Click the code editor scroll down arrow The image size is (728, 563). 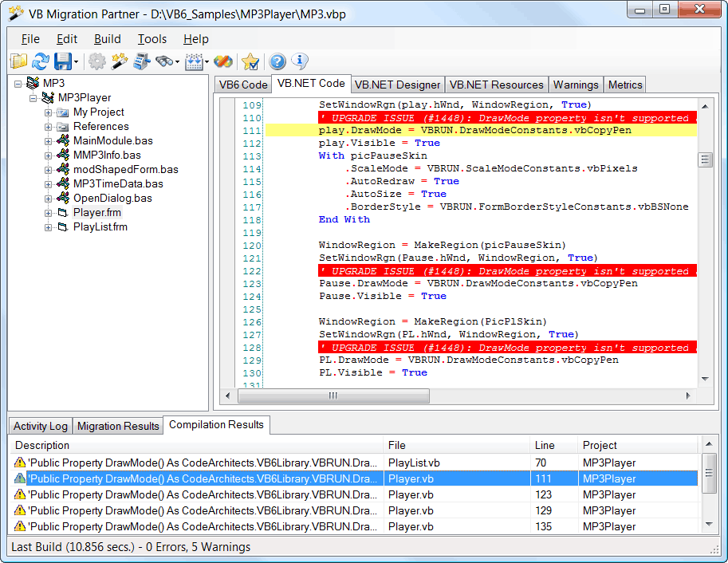coord(705,379)
